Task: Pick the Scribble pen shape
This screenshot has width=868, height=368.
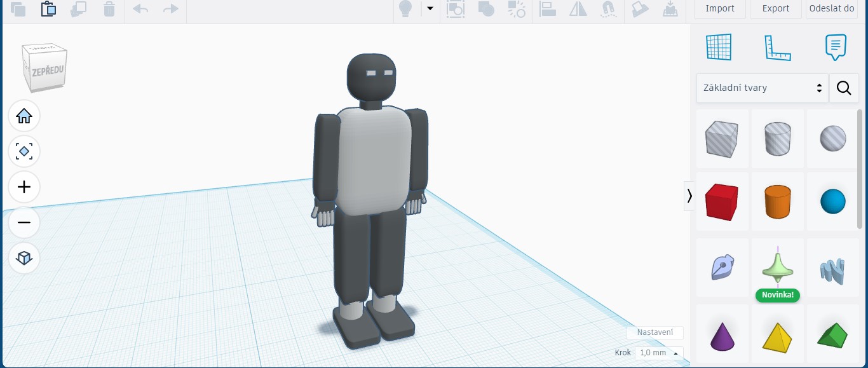Action: click(x=722, y=268)
